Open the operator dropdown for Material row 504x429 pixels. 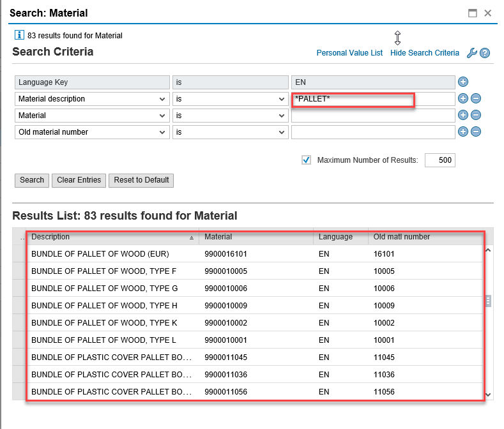(x=281, y=116)
